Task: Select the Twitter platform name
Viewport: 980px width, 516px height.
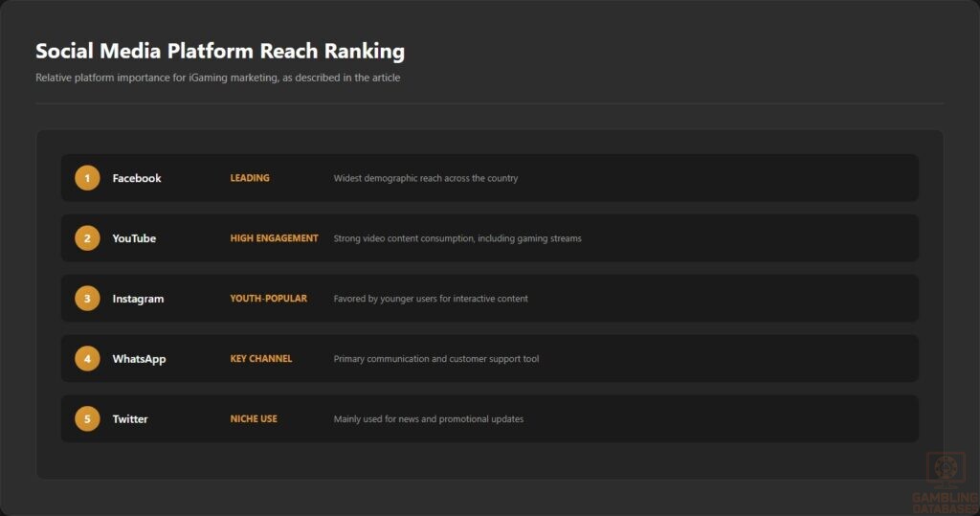Action: point(130,419)
